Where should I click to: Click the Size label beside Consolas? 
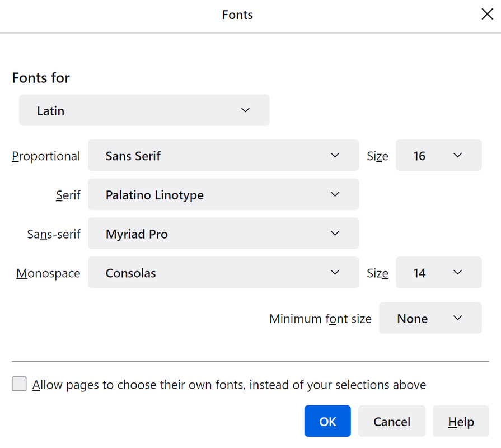[x=377, y=273]
